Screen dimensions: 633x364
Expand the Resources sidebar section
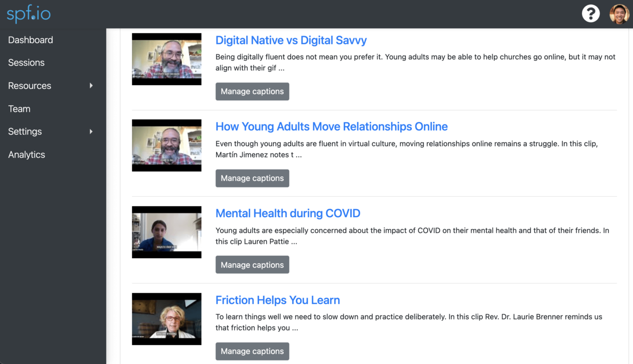pyautogui.click(x=30, y=86)
